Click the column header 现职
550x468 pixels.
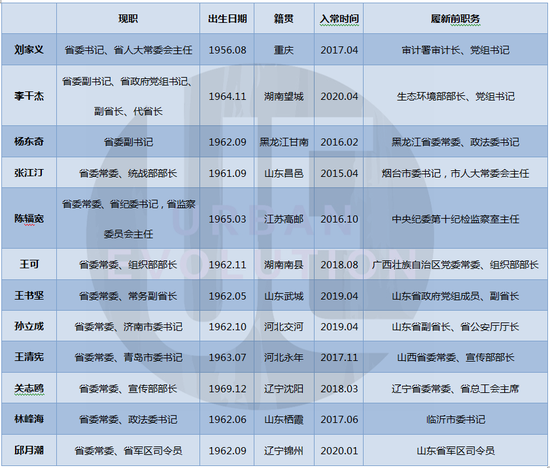coord(128,19)
